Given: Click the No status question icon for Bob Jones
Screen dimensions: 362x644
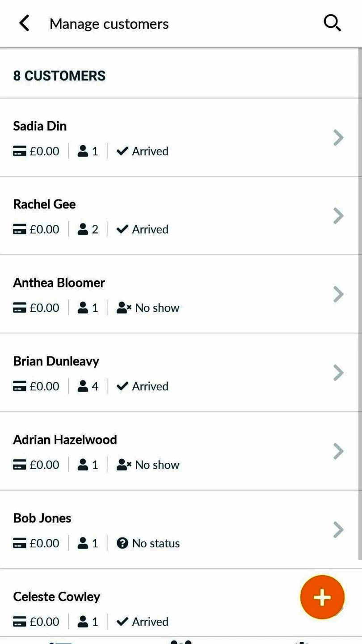Looking at the screenshot, I should (x=122, y=543).
